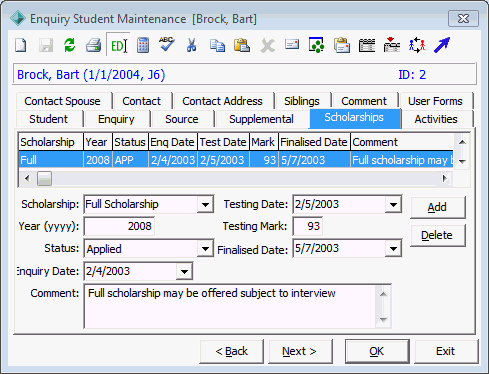The image size is (489, 374).
Task: Open the Finalised Date dropdown arrow
Action: tap(393, 249)
